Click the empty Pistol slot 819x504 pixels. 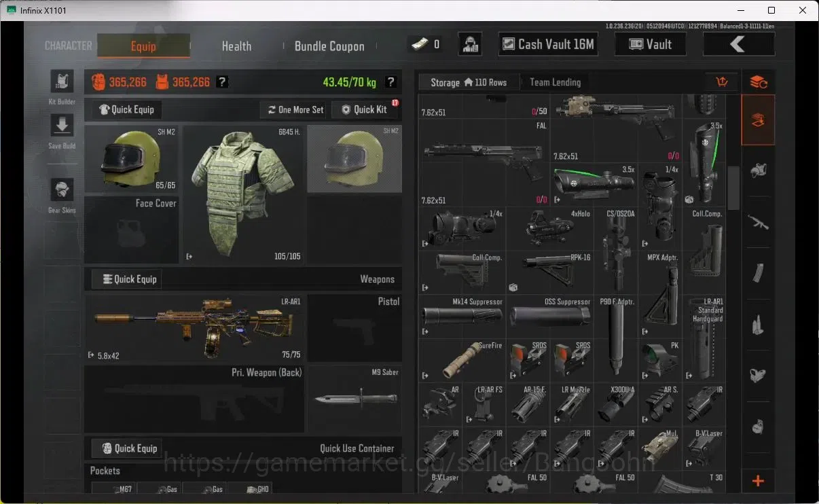(x=354, y=328)
